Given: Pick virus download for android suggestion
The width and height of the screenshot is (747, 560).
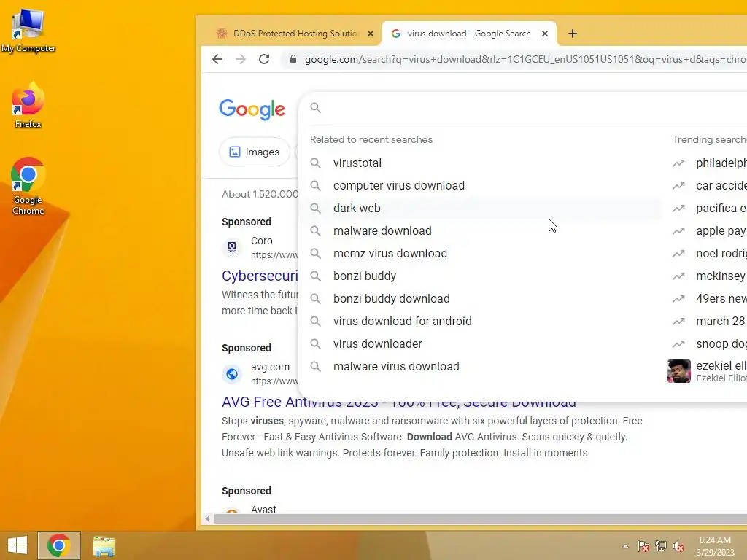Looking at the screenshot, I should [480, 322].
